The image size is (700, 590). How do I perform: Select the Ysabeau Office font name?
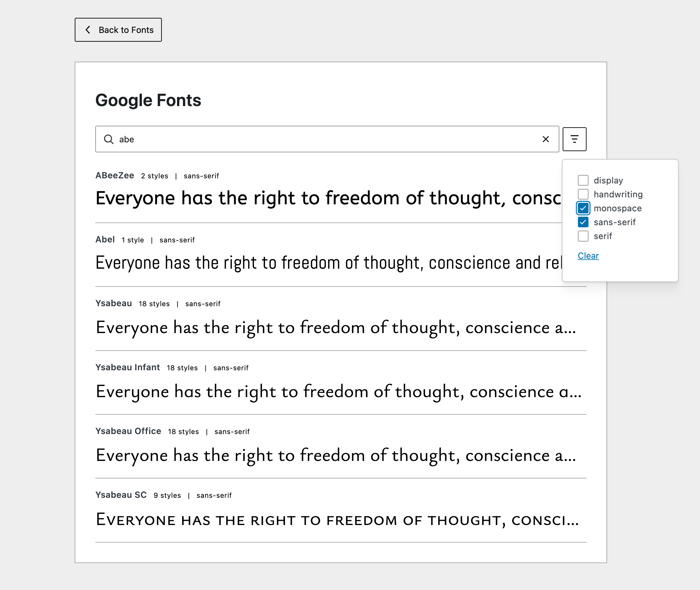pyautogui.click(x=128, y=431)
